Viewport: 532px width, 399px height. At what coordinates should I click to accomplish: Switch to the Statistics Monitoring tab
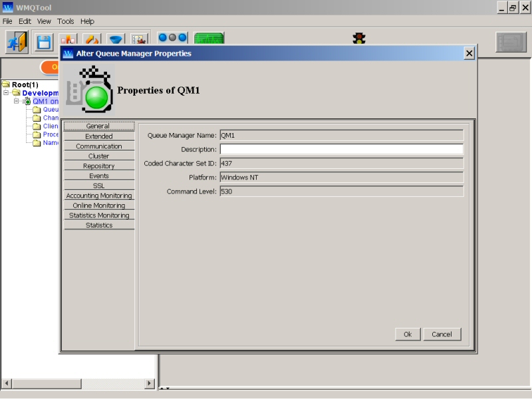pos(98,215)
